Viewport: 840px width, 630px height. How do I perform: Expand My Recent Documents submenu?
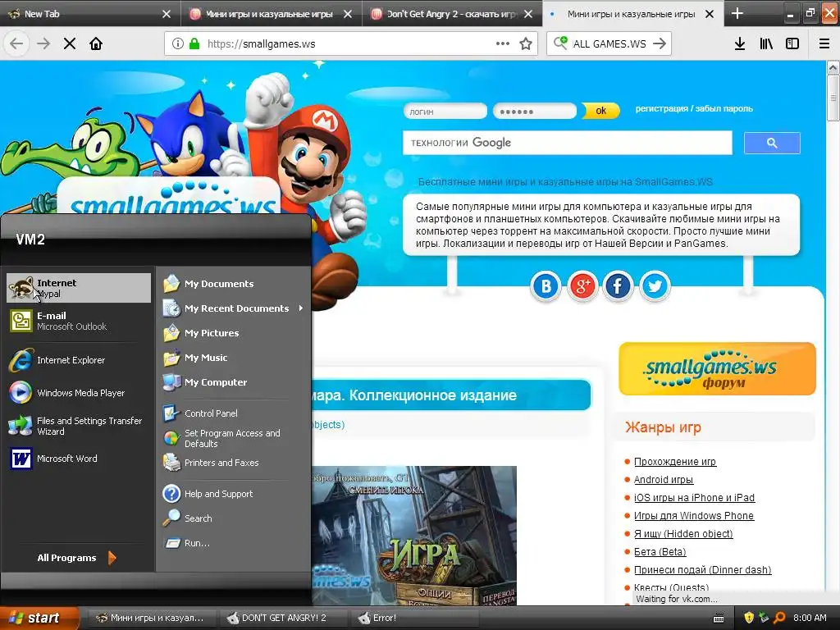pyautogui.click(x=234, y=308)
